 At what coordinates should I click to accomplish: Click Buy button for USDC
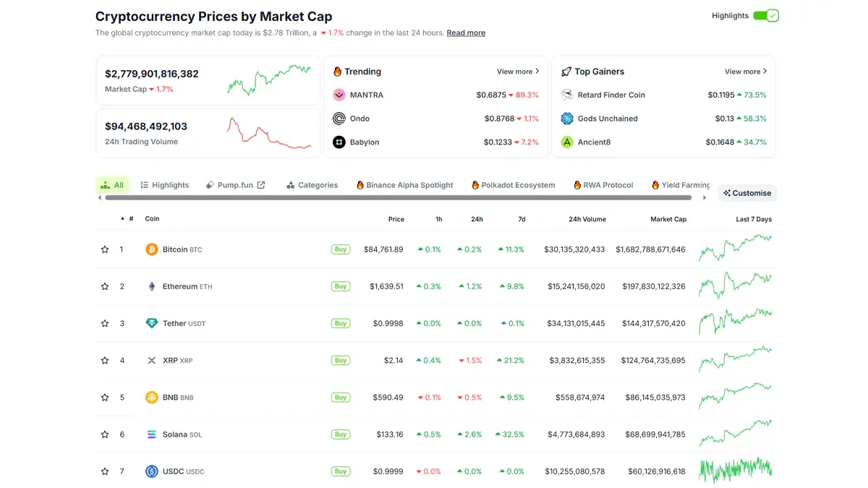pyautogui.click(x=341, y=471)
